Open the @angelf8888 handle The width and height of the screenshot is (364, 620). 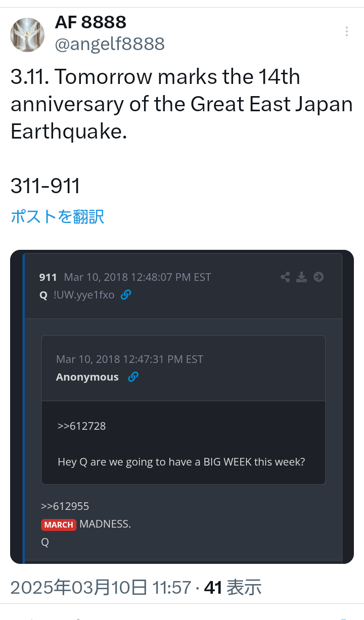pyautogui.click(x=110, y=45)
